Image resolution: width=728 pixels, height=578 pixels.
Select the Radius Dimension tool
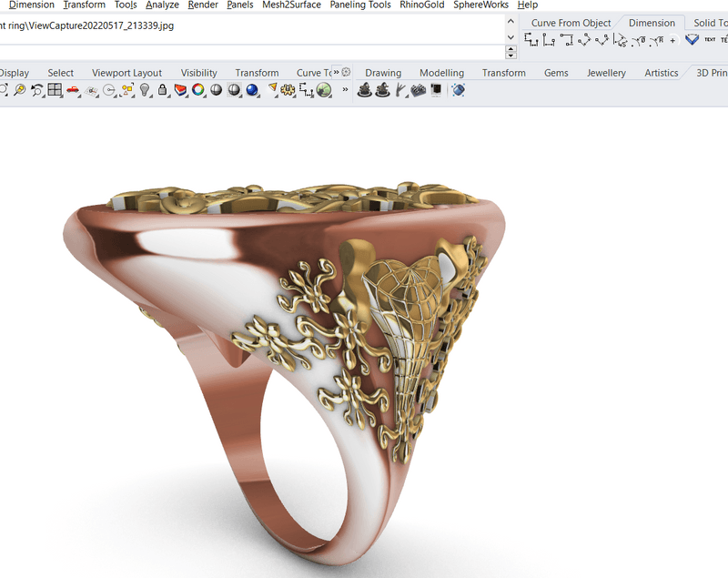pyautogui.click(x=656, y=41)
